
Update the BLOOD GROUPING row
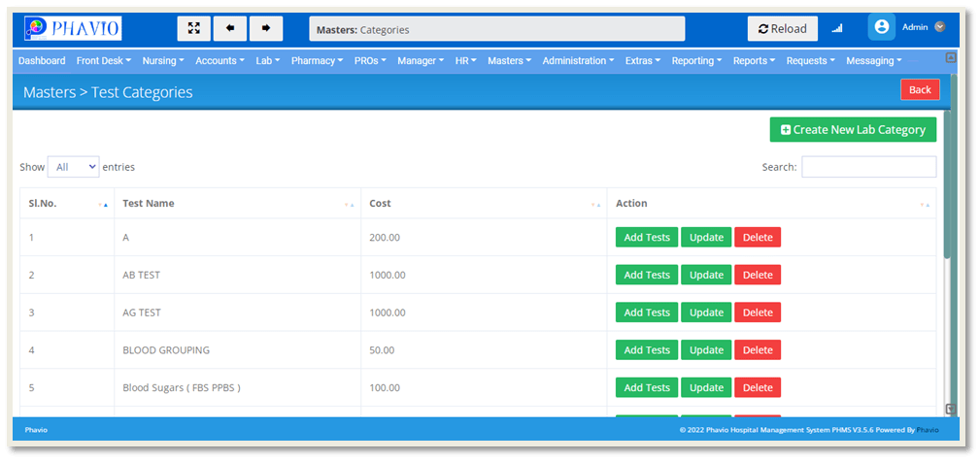[706, 349]
